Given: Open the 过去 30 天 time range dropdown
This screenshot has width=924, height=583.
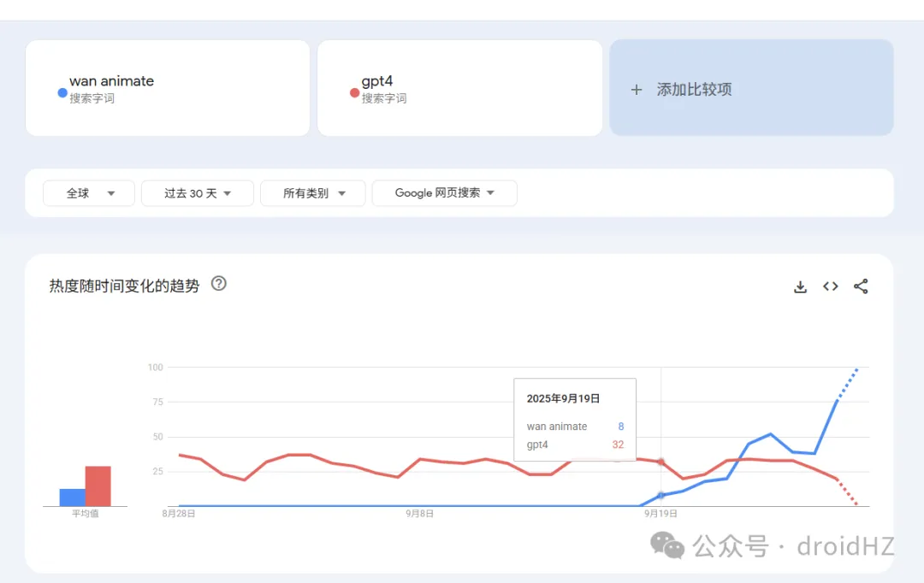Looking at the screenshot, I should click(x=197, y=193).
